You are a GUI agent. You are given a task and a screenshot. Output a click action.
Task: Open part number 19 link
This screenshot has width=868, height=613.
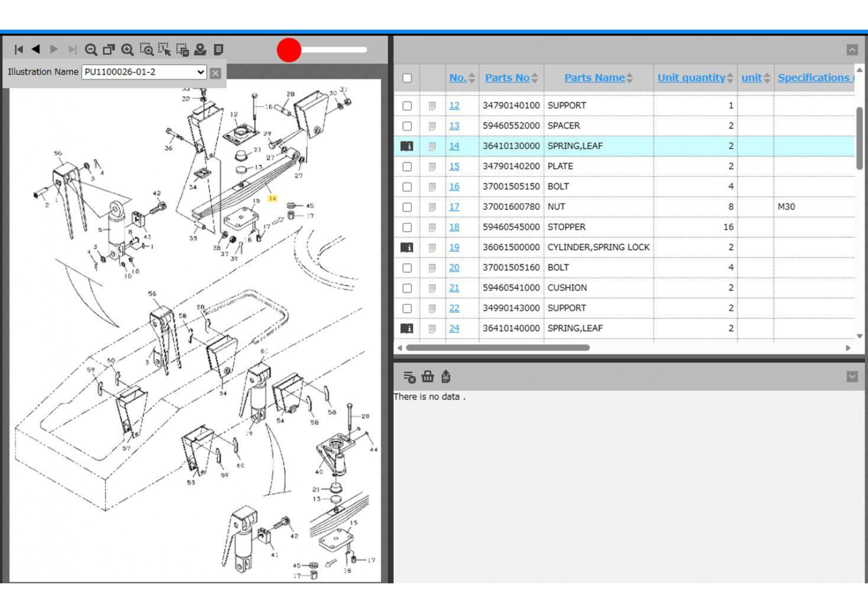coord(454,247)
